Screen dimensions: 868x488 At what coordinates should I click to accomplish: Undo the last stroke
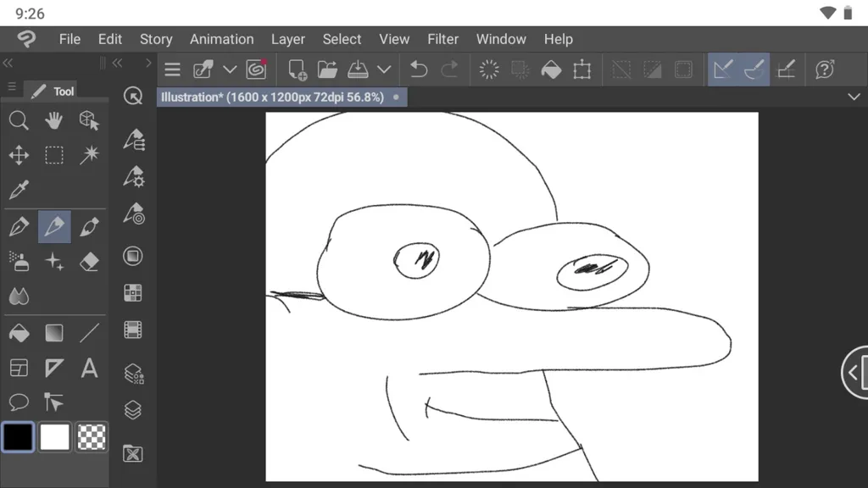coord(419,69)
